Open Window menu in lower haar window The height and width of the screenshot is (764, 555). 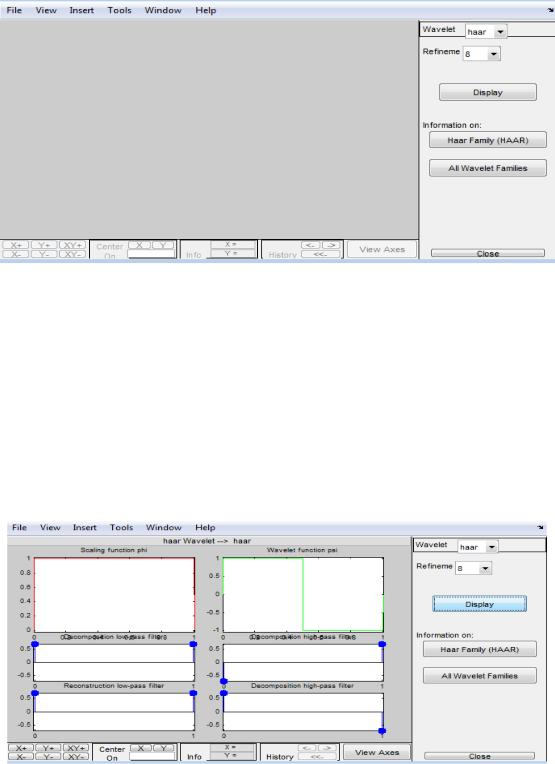pyautogui.click(x=164, y=527)
